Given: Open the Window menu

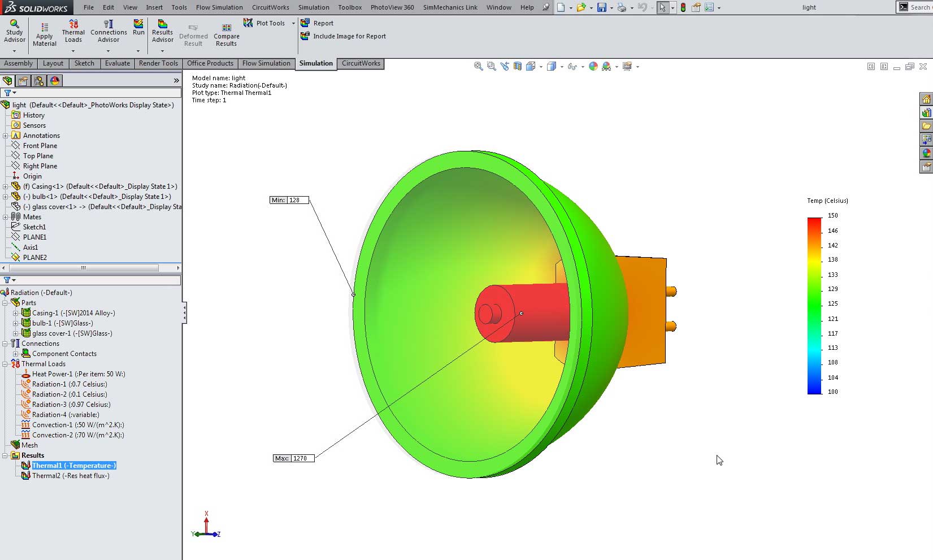Looking at the screenshot, I should click(498, 7).
